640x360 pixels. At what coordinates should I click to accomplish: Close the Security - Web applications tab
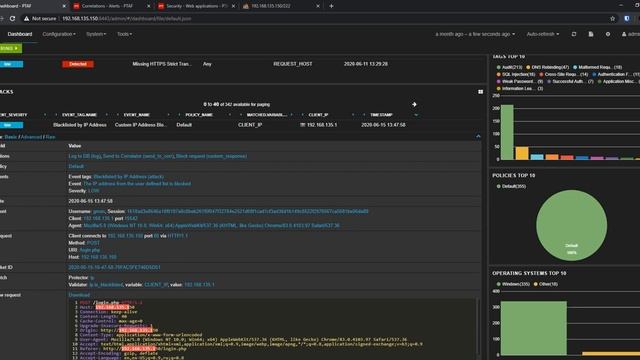[x=233, y=6]
